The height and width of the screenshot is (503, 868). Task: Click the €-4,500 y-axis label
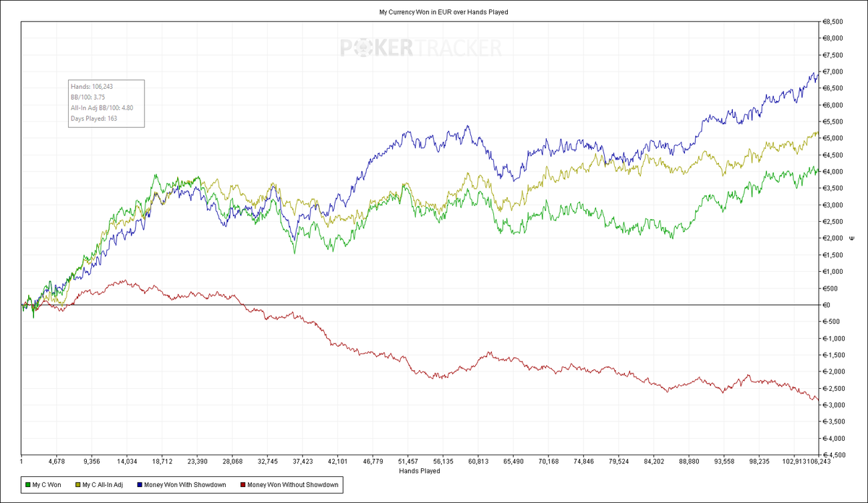[833, 455]
